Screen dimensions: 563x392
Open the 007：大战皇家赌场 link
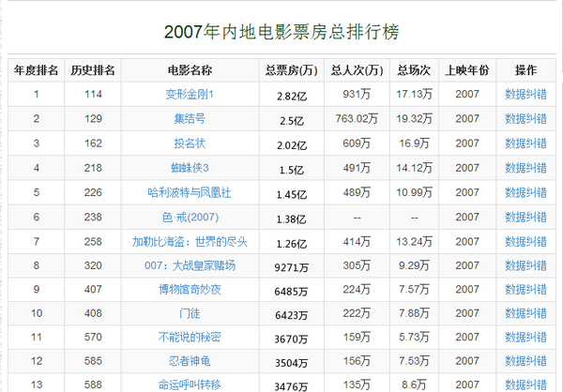pos(190,266)
